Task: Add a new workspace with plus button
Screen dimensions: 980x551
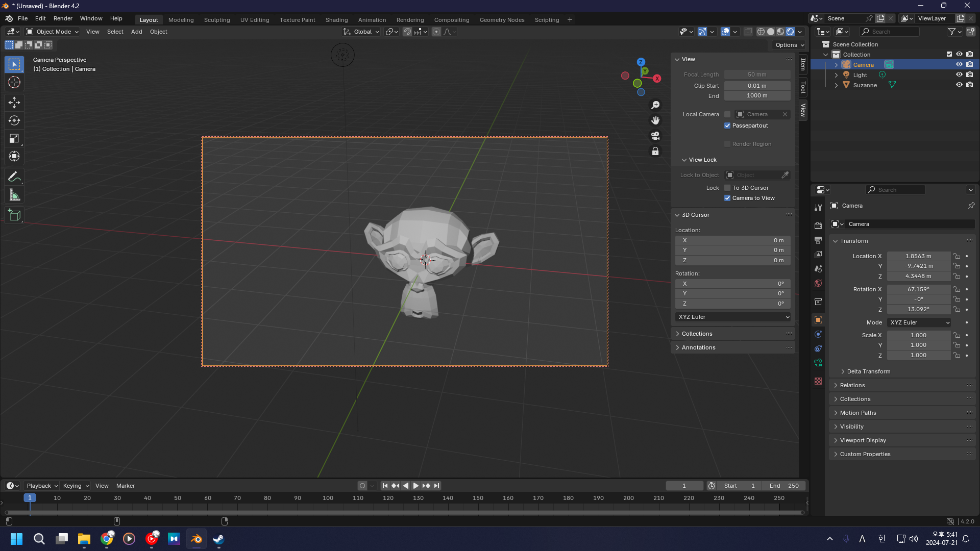Action: coord(570,20)
